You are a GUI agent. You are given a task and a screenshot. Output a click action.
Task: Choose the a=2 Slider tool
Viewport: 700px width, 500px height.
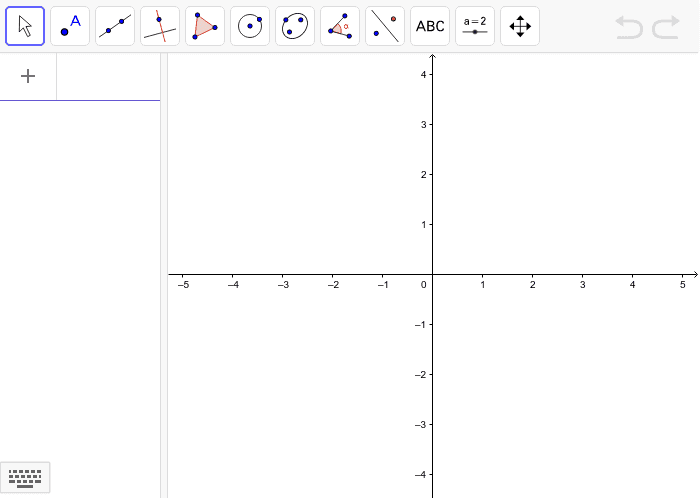tap(475, 26)
